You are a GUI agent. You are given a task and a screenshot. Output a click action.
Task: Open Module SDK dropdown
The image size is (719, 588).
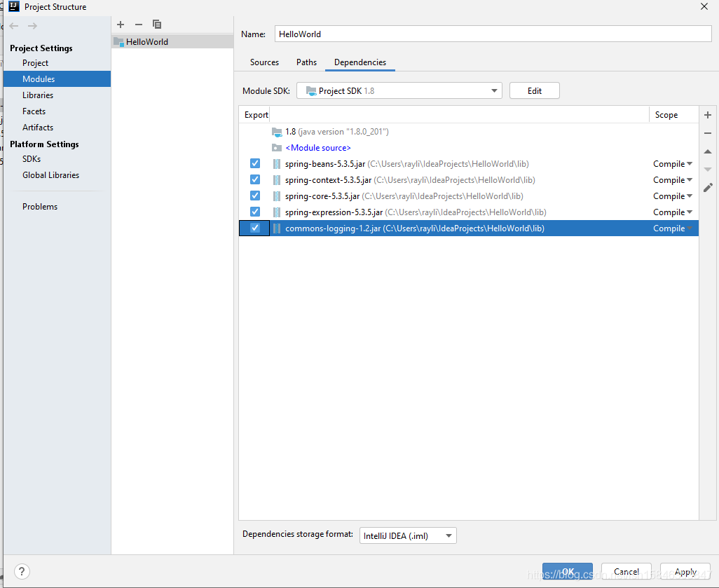click(x=399, y=91)
